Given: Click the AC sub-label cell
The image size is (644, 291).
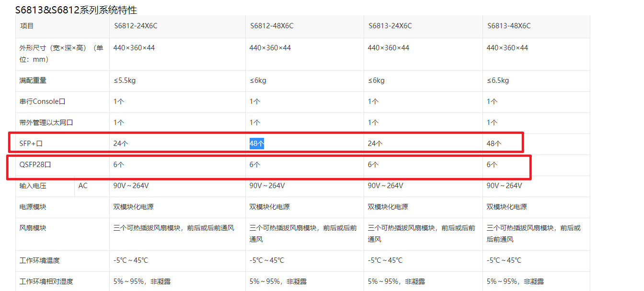Looking at the screenshot, I should click(83, 186).
